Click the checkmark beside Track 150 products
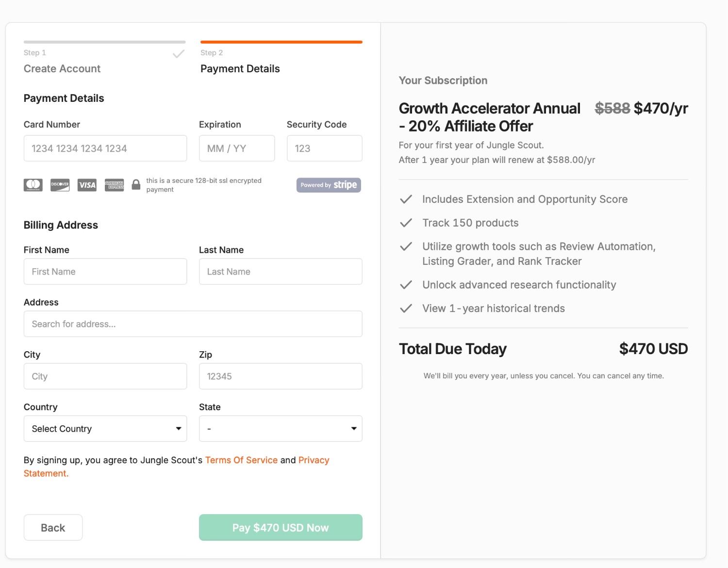Screen dimensions: 728x568 (407, 223)
